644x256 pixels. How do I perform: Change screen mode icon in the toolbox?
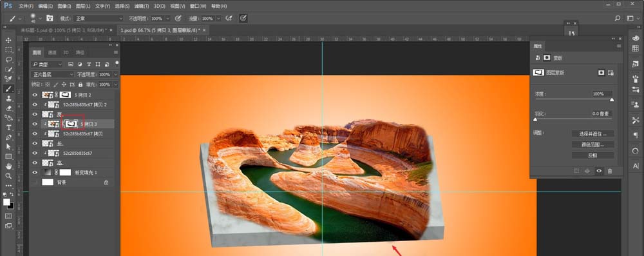tap(8, 226)
